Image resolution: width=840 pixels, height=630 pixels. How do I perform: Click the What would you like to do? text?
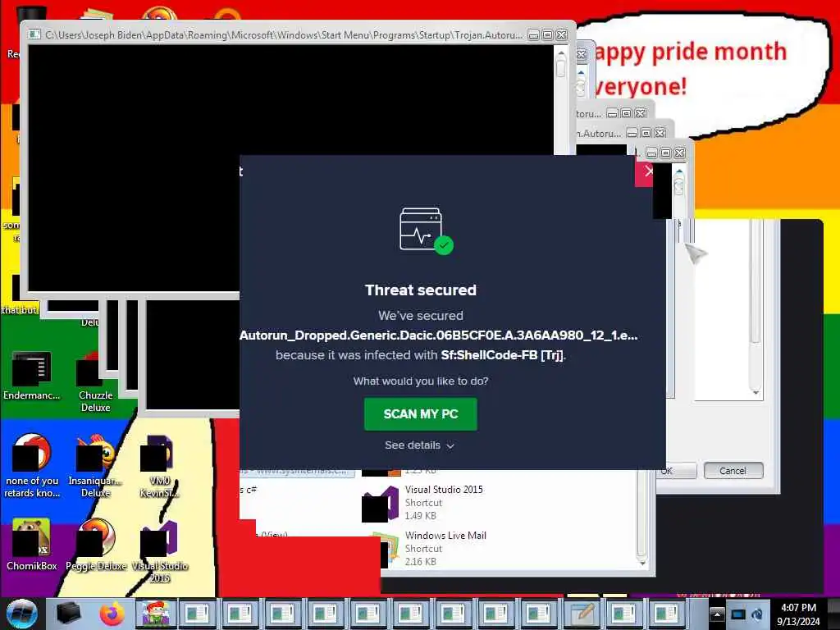[x=421, y=381]
